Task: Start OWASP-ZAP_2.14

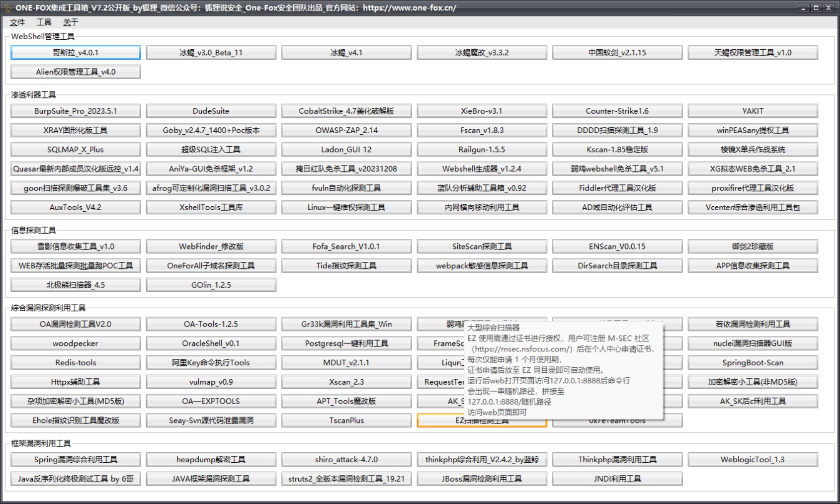Action: coord(346,130)
